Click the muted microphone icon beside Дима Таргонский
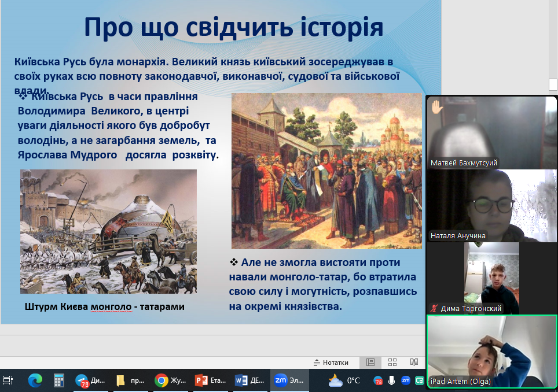 [x=434, y=309]
